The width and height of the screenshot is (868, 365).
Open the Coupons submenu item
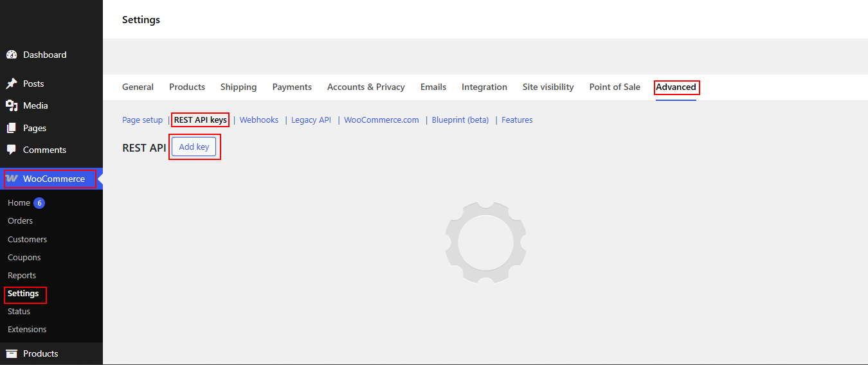(24, 257)
